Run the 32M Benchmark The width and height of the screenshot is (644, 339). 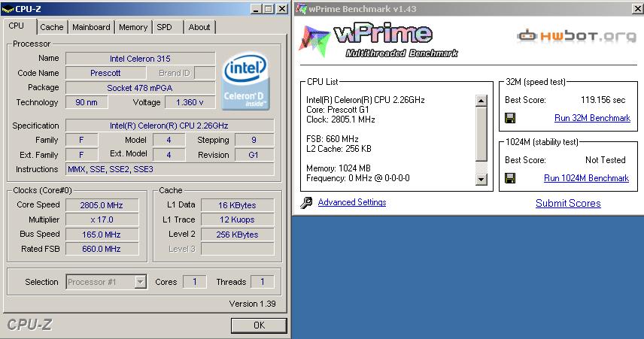pyautogui.click(x=592, y=118)
